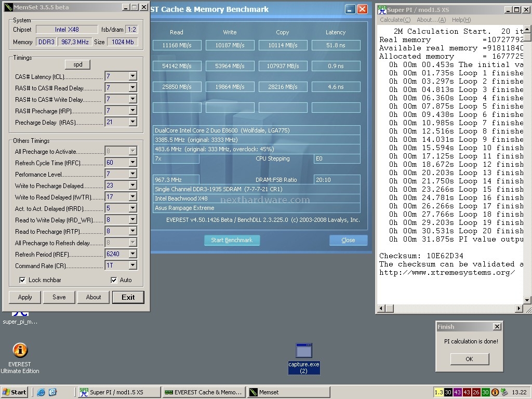
Task: Toggle the Auto checkbox in MemSet
Action: click(x=114, y=280)
